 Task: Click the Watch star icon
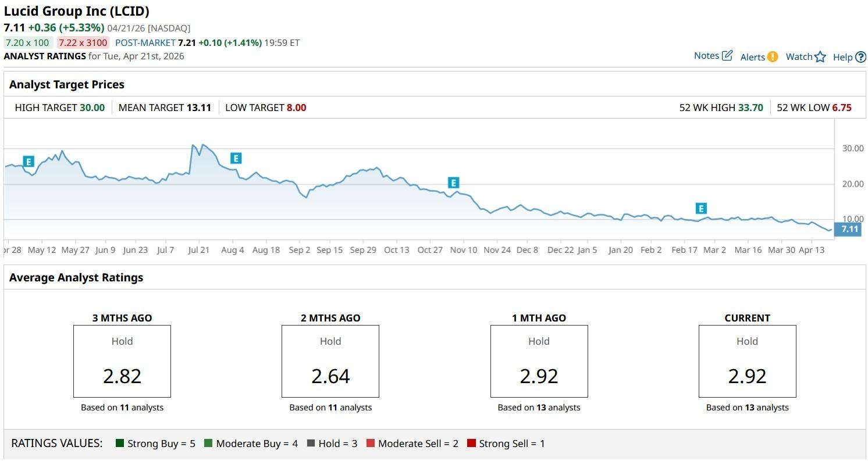pos(820,56)
